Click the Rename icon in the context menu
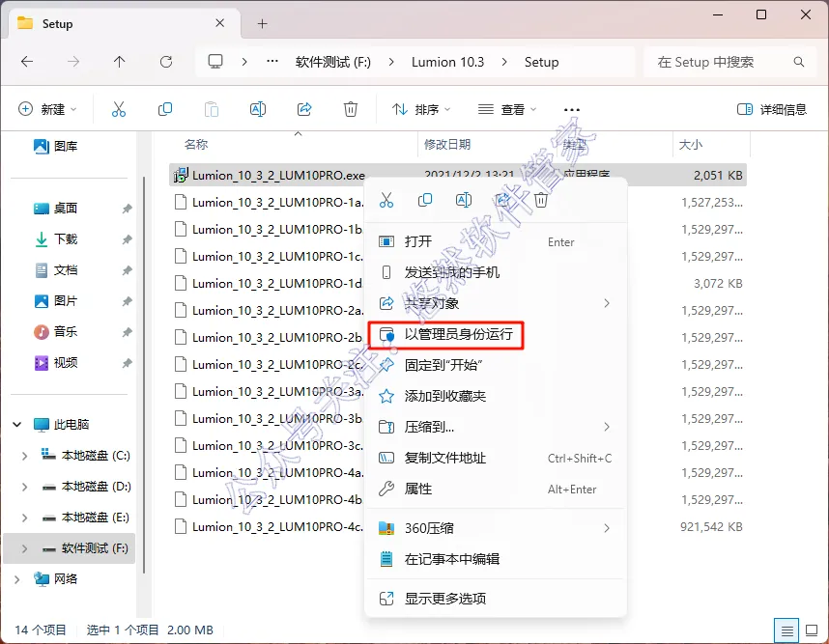 [464, 200]
